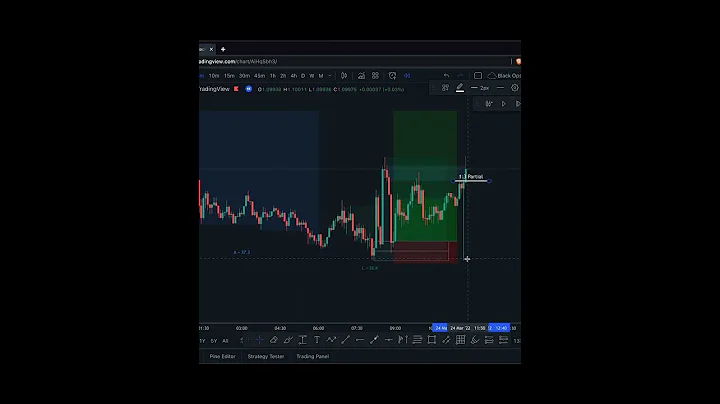Viewport: 720px width, 404px height.
Task: Open the Black Ops saved layout menu
Action: click(x=504, y=76)
